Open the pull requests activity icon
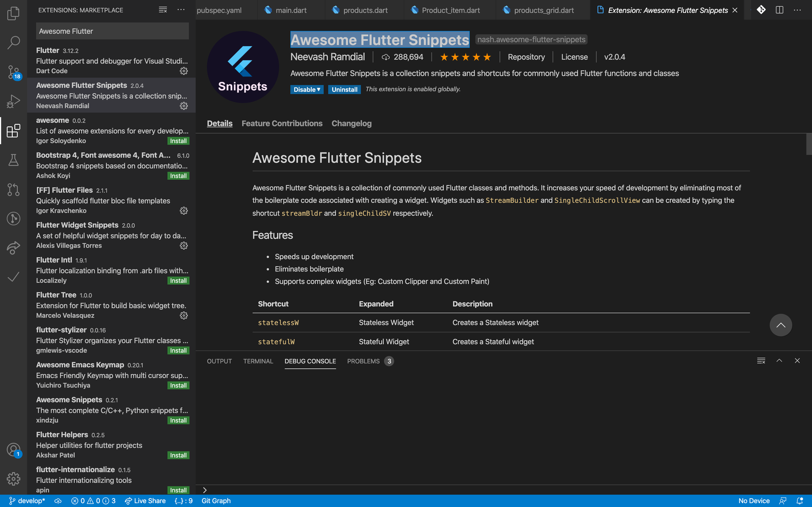812x507 pixels. coord(13,189)
